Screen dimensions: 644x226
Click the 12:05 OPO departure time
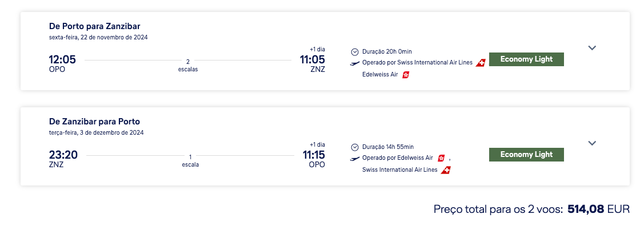point(62,63)
